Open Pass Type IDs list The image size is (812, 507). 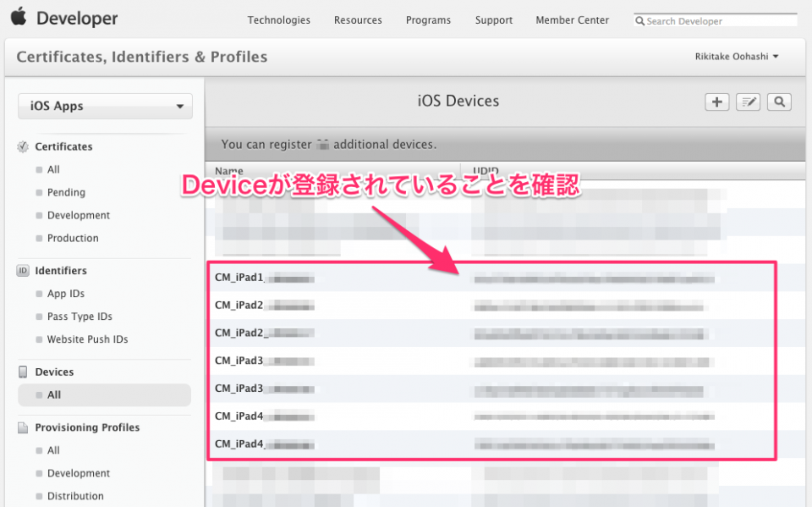tap(80, 317)
